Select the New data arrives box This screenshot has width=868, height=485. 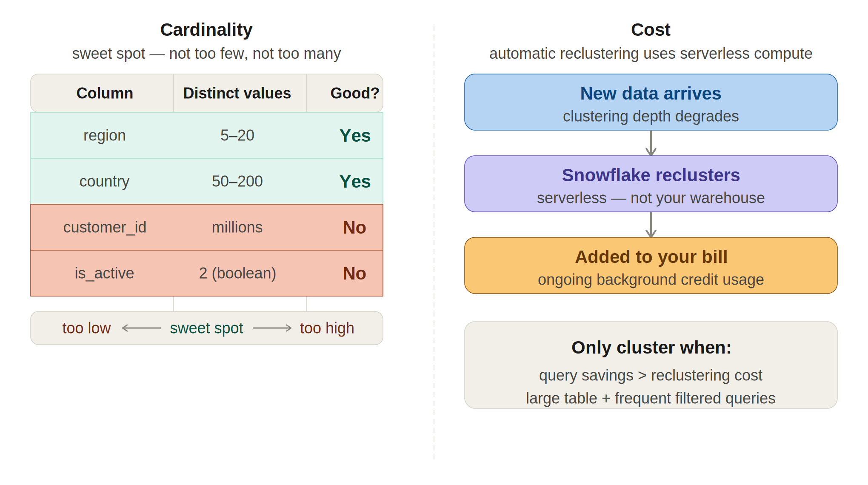tap(651, 102)
